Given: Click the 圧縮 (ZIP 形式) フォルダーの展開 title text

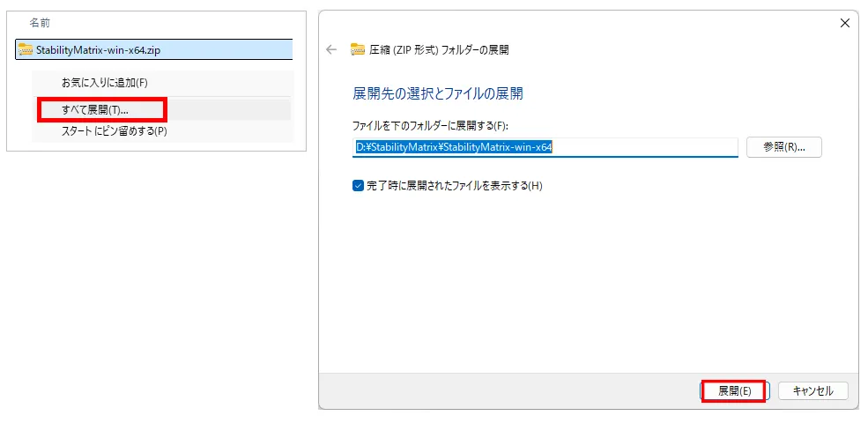Looking at the screenshot, I should point(439,50).
